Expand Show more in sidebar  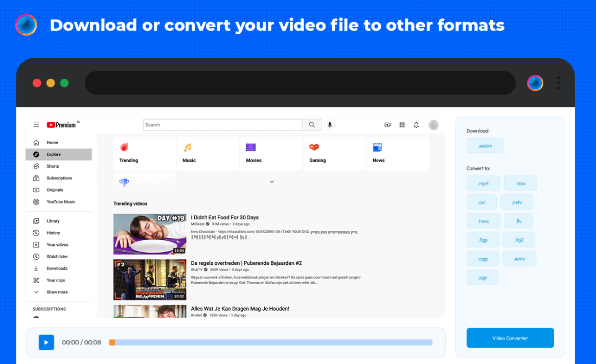59,292
